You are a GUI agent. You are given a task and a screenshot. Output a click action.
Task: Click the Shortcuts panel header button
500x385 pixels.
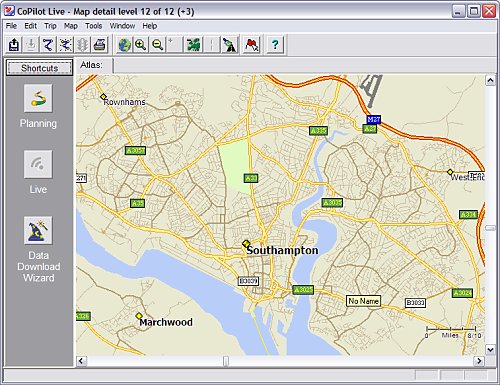coord(39,68)
